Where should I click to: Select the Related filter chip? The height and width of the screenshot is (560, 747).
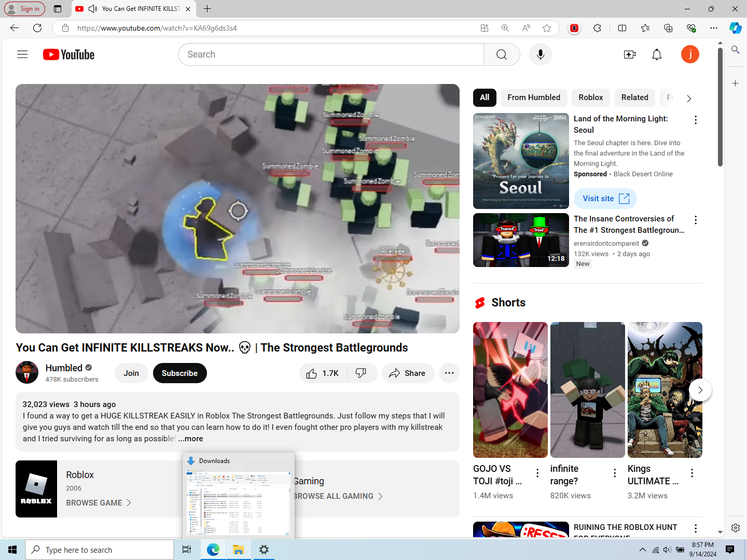point(635,97)
